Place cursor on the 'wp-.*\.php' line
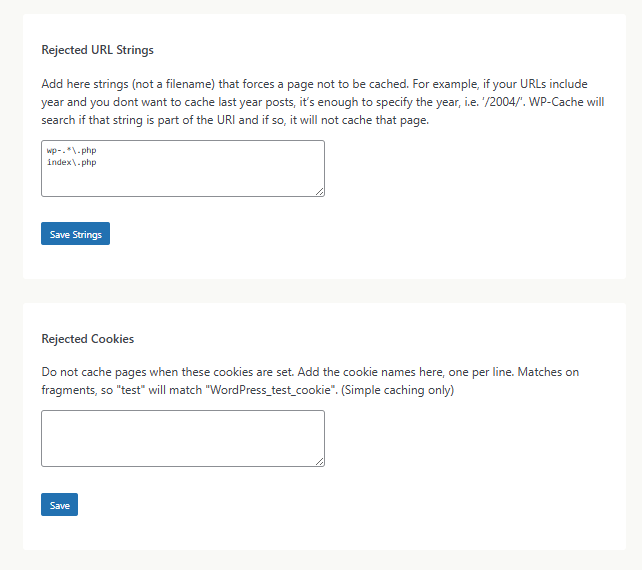This screenshot has width=642, height=570. (72, 151)
